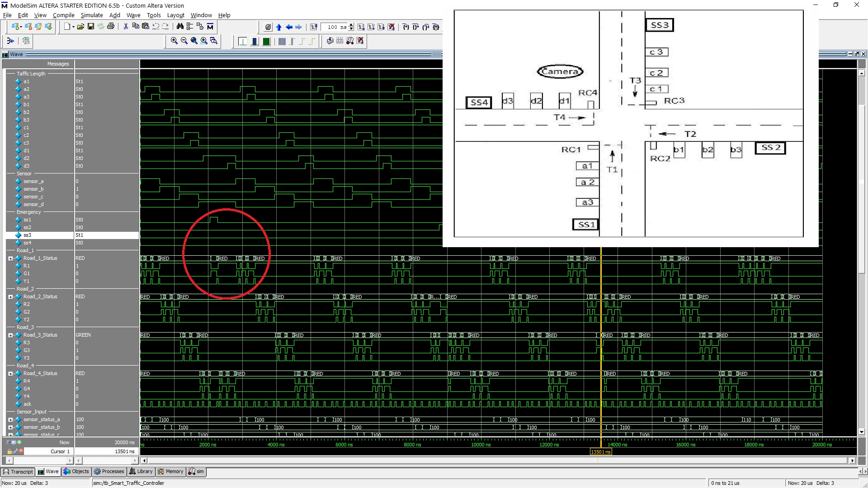This screenshot has width=868, height=488.
Task: Select the Road_1 divider label
Action: tap(25, 251)
